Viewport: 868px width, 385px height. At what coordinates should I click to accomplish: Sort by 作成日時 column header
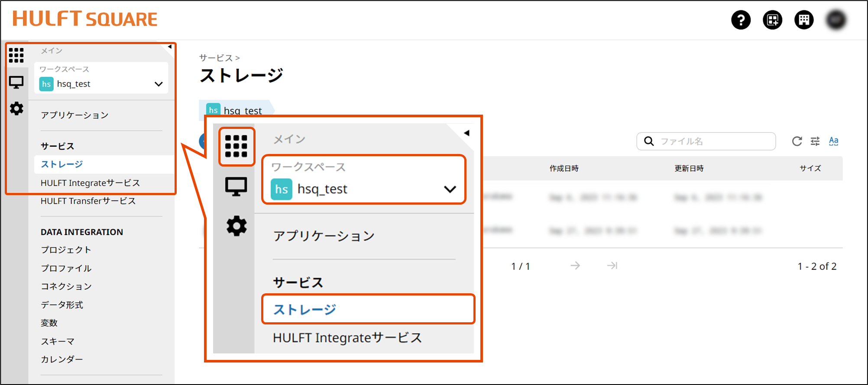pos(564,168)
